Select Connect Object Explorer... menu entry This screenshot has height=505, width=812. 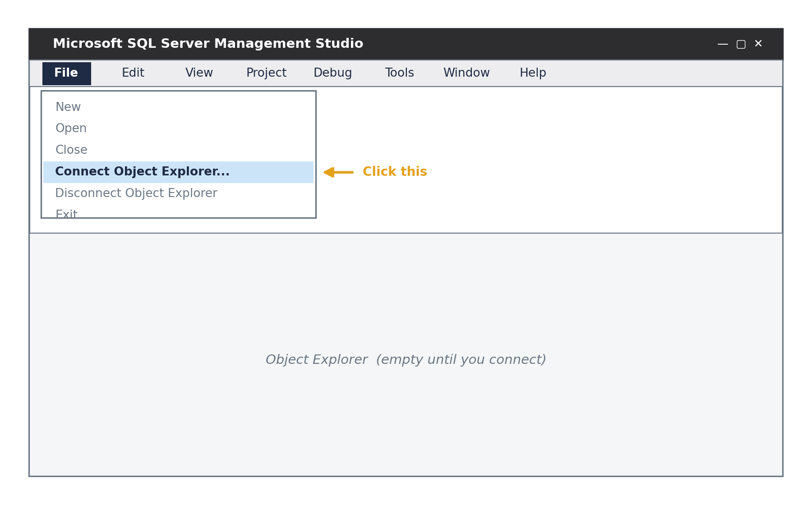point(178,172)
